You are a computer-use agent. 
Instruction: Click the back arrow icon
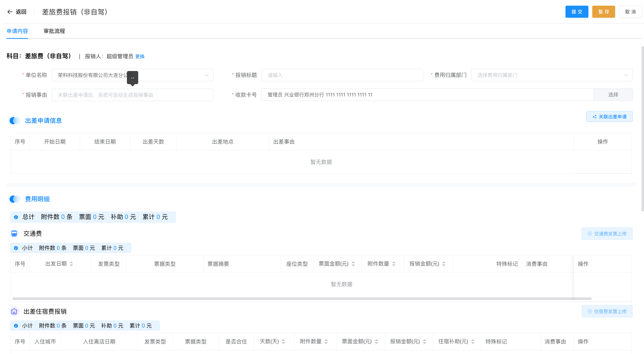[x=10, y=12]
